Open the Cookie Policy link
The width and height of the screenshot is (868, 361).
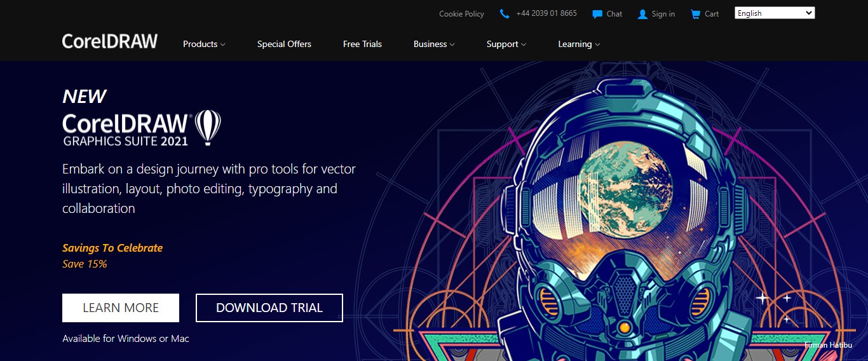(461, 14)
